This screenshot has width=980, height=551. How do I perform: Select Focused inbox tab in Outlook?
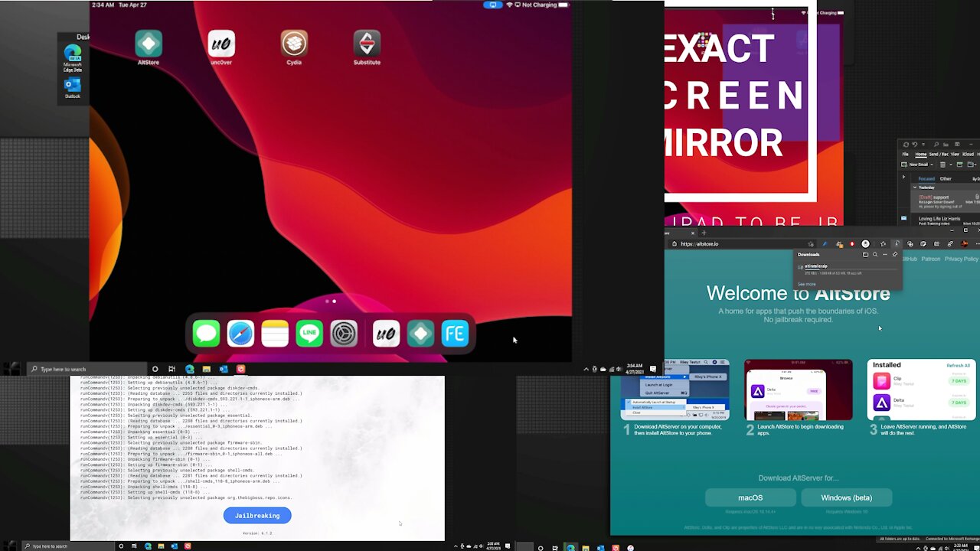coord(926,179)
